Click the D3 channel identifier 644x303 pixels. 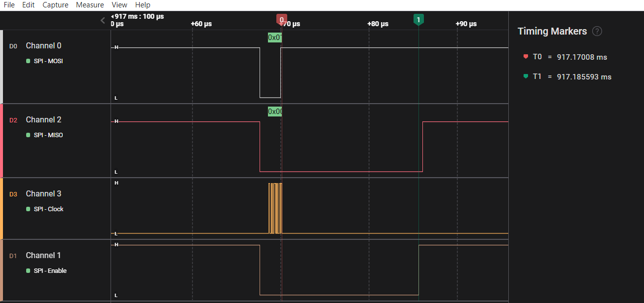click(13, 194)
